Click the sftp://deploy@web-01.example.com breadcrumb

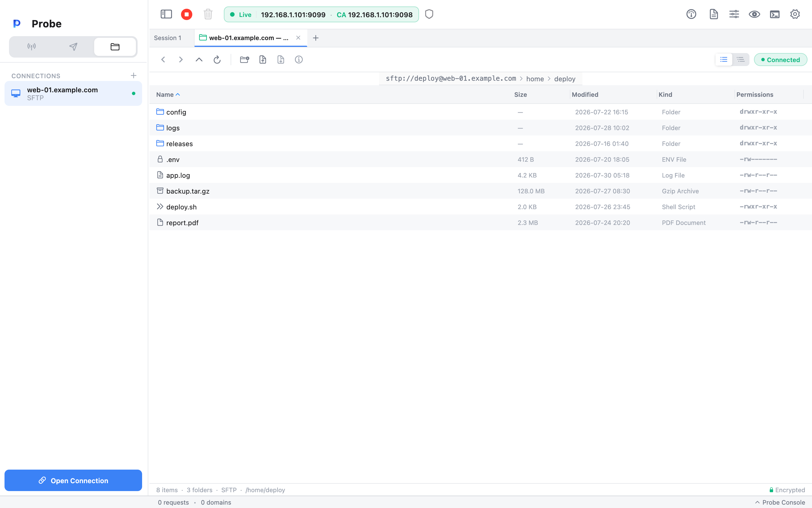click(451, 79)
